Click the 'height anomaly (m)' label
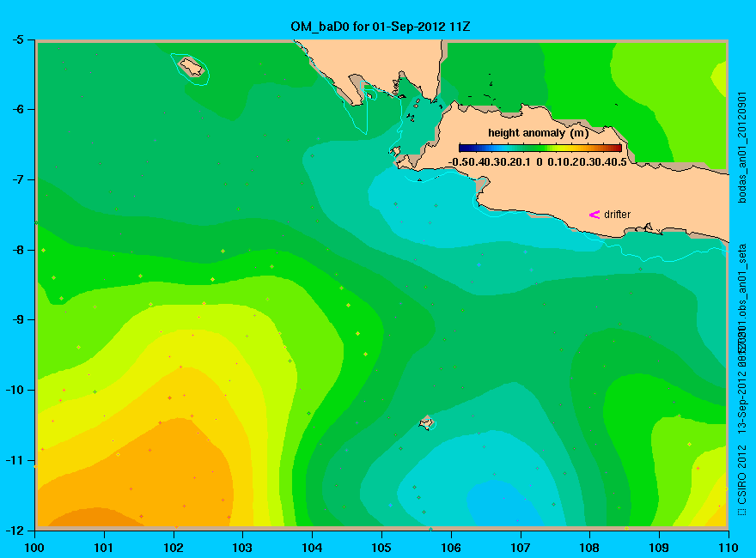Viewport: 756px width, 558px height. pos(538,132)
